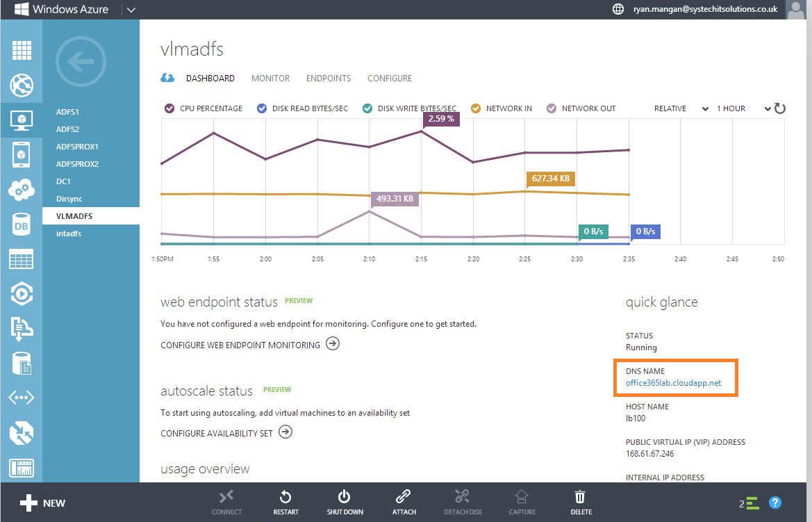
Task: Open Media Services play icon in sidebar
Action: click(x=22, y=294)
